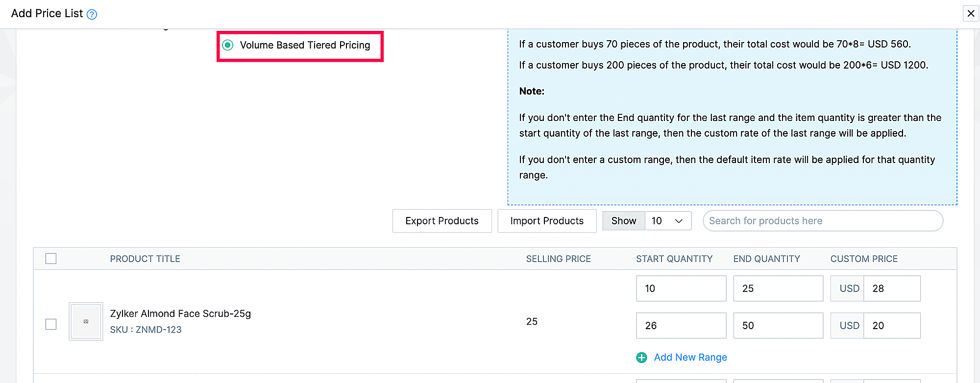Check the Zylker Almond Face Scrub row checkbox
The image size is (980, 383).
pyautogui.click(x=51, y=324)
